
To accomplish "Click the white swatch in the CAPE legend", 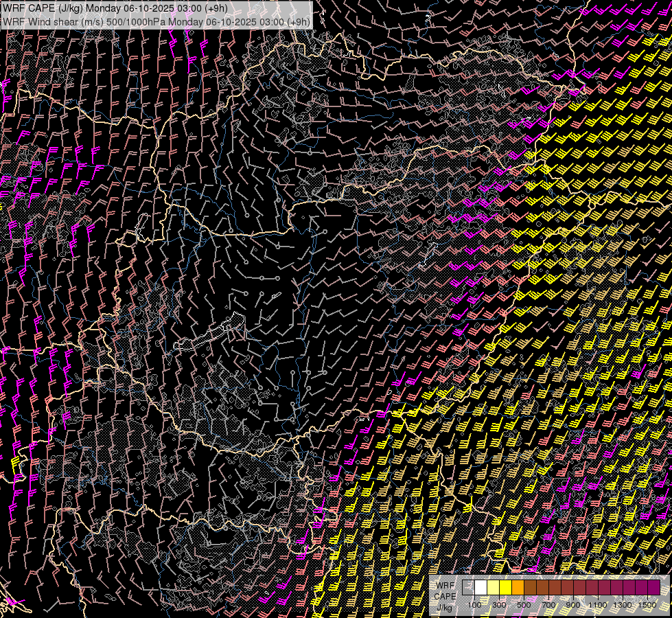I will coord(480,588).
